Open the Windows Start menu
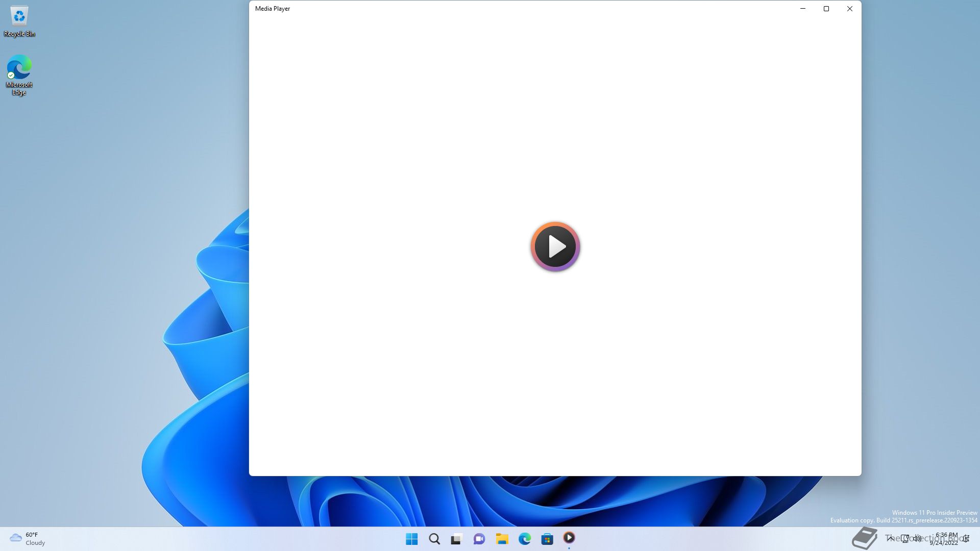Viewport: 980px width, 551px height. coord(411,539)
